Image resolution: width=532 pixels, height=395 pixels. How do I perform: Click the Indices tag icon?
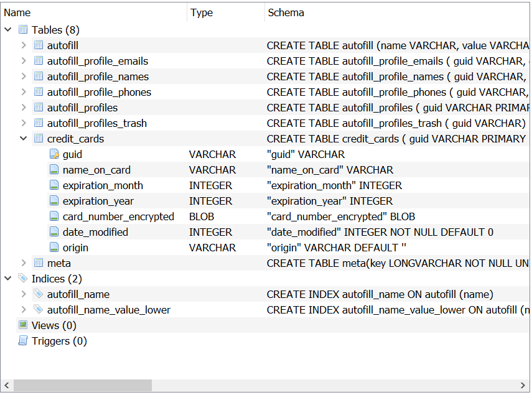(x=23, y=279)
